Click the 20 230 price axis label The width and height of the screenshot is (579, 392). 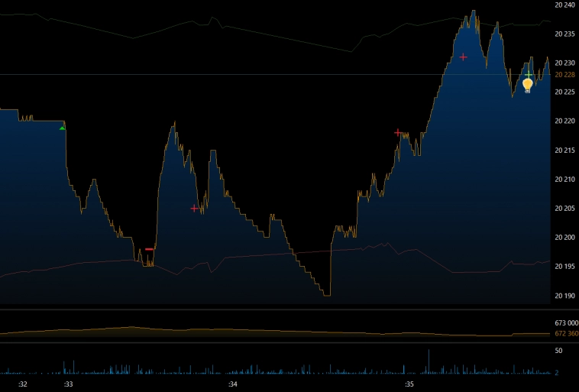(x=565, y=63)
